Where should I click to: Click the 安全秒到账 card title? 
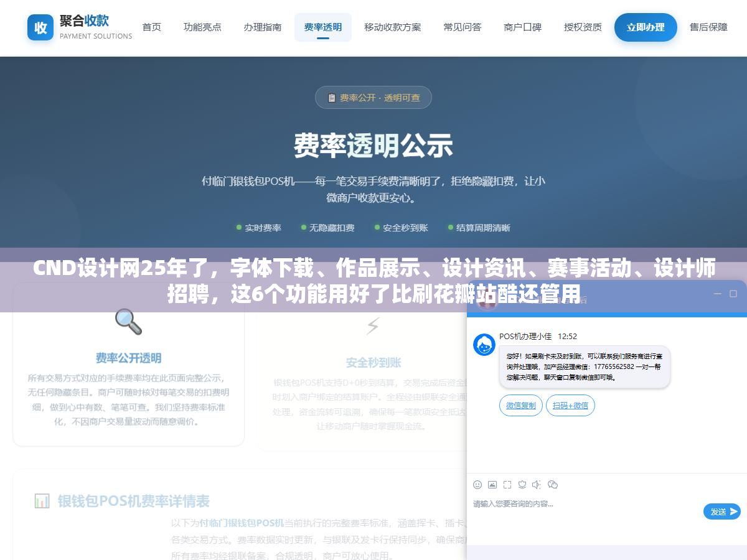[374, 363]
